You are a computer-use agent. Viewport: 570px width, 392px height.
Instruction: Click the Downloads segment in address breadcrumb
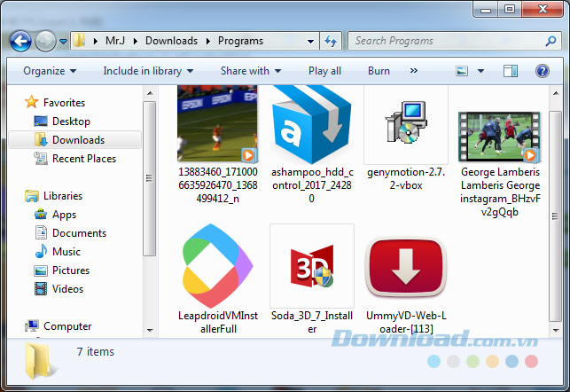(171, 41)
